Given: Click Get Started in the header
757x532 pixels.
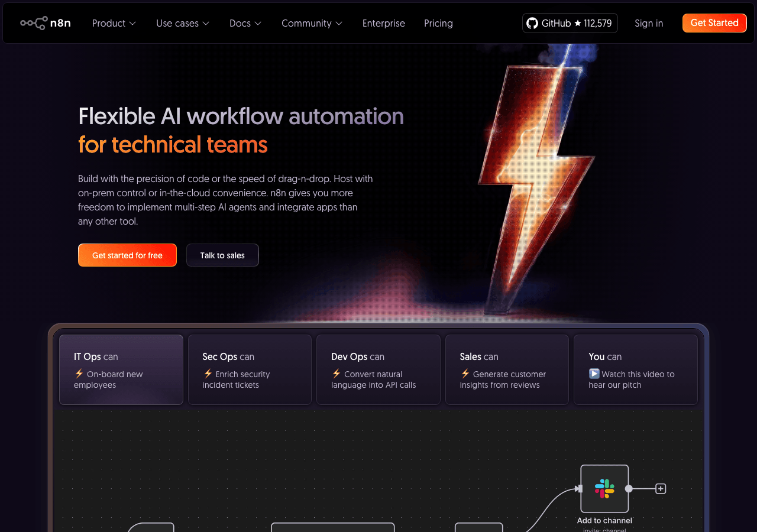Looking at the screenshot, I should pyautogui.click(x=714, y=23).
